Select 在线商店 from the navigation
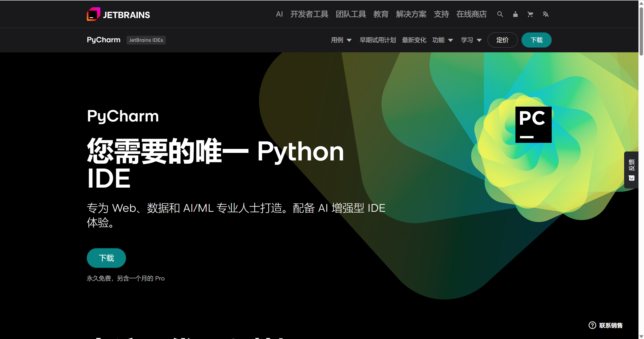This screenshot has height=339, width=644. tap(471, 14)
